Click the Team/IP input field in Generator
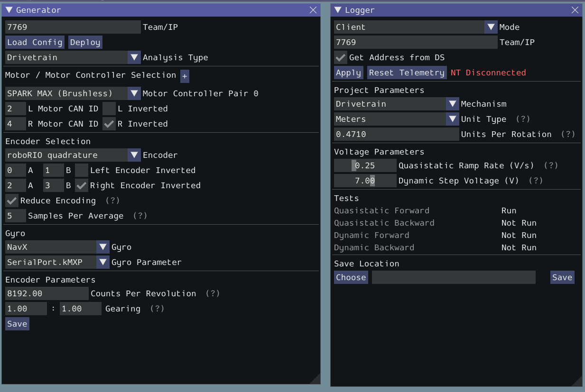585x392 pixels. pyautogui.click(x=72, y=27)
